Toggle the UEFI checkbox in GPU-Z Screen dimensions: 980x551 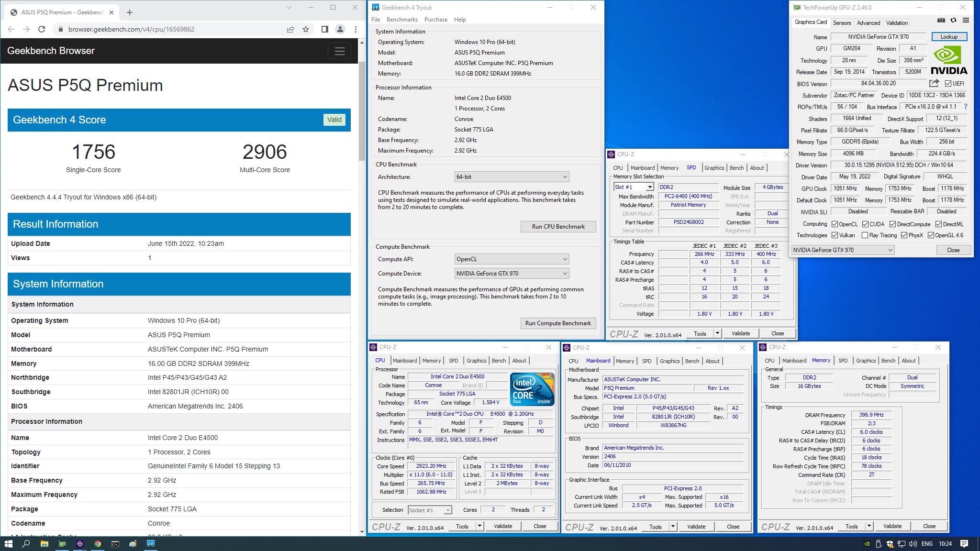948,84
